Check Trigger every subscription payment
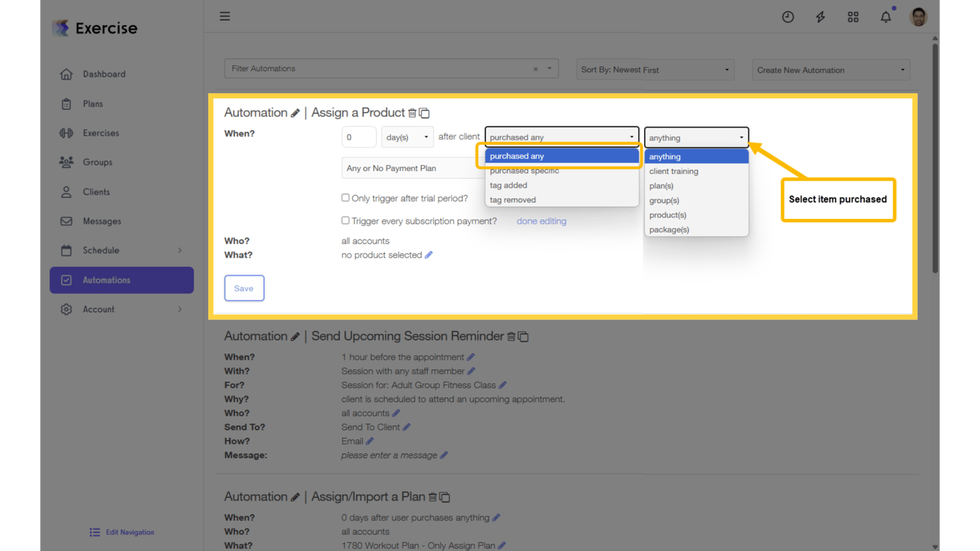Screen dimensions: 980x551 tap(345, 220)
